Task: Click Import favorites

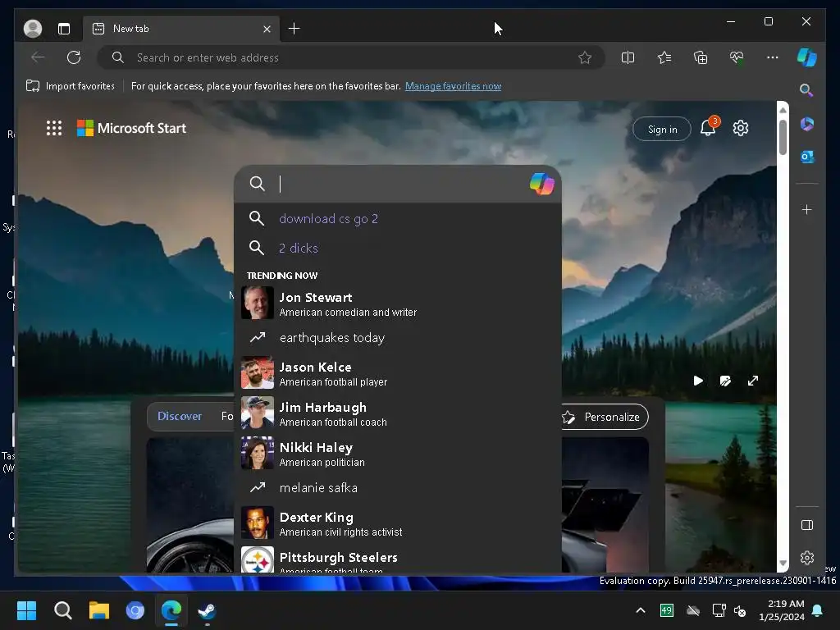Action: click(71, 85)
